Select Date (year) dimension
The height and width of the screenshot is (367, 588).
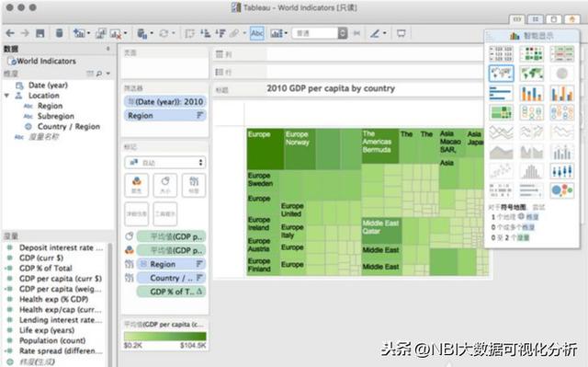point(48,86)
